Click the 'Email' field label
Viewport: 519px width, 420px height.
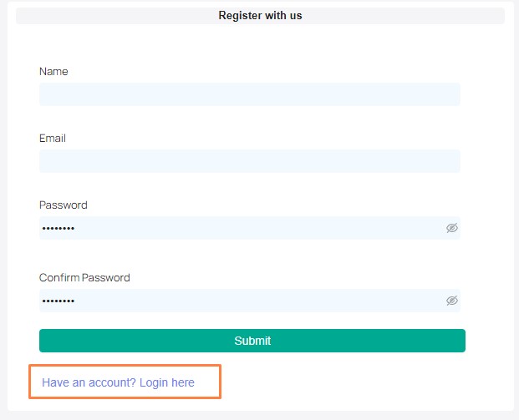53,139
